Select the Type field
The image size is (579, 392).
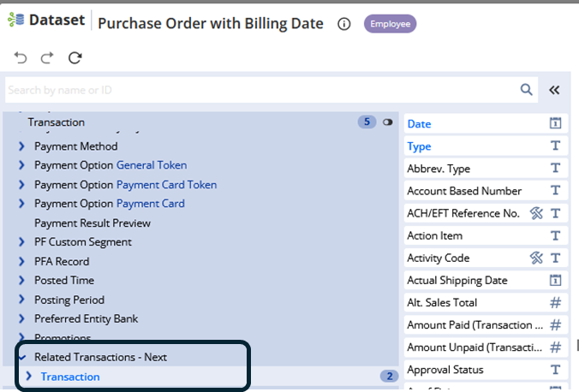486,146
